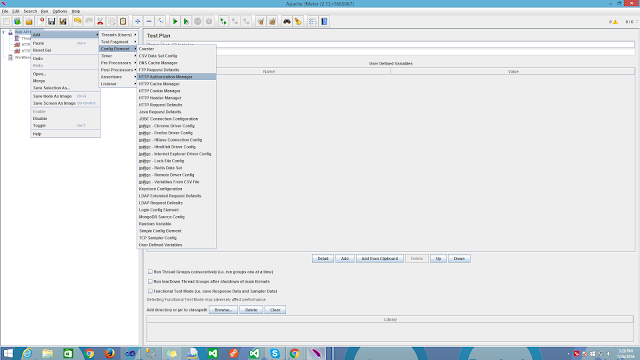The width and height of the screenshot is (640, 360).
Task: Choose Save Selection As from context menu
Action: pyautogui.click(x=65, y=88)
